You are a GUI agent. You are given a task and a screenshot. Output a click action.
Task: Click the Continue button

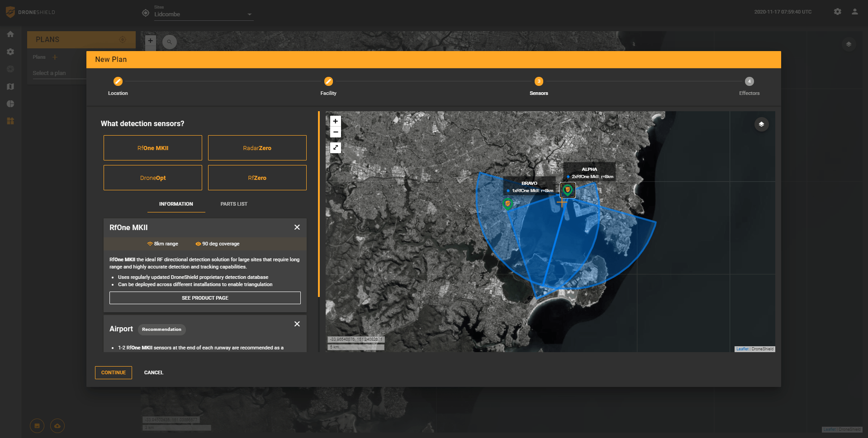[x=114, y=372]
